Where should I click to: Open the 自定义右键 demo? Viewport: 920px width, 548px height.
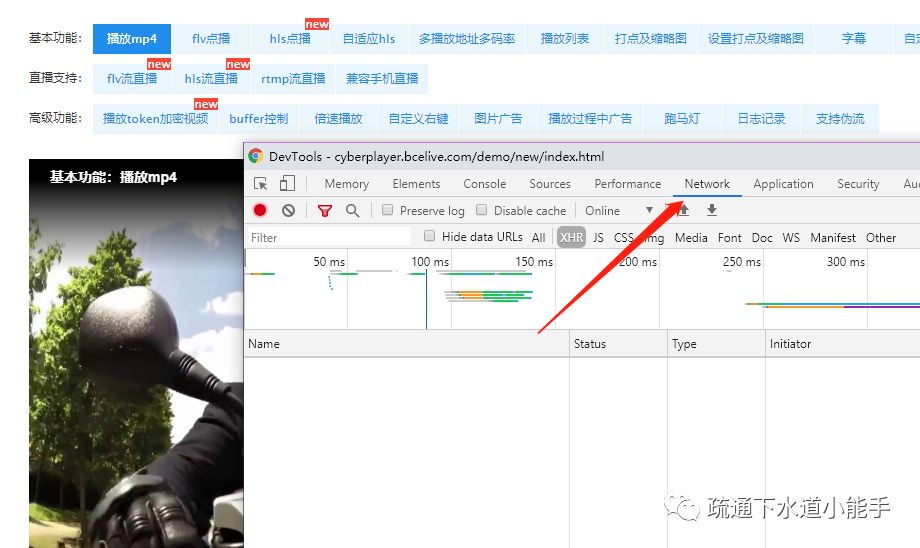pos(418,119)
